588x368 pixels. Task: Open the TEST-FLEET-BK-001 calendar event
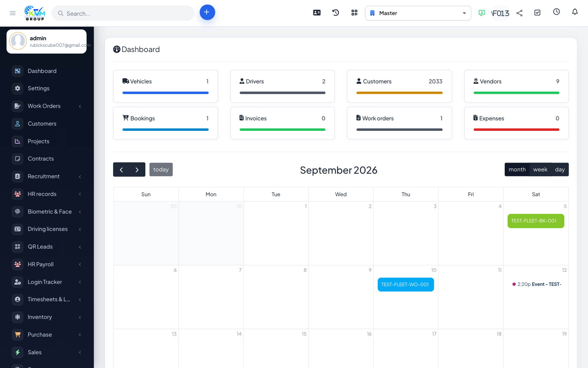536,221
